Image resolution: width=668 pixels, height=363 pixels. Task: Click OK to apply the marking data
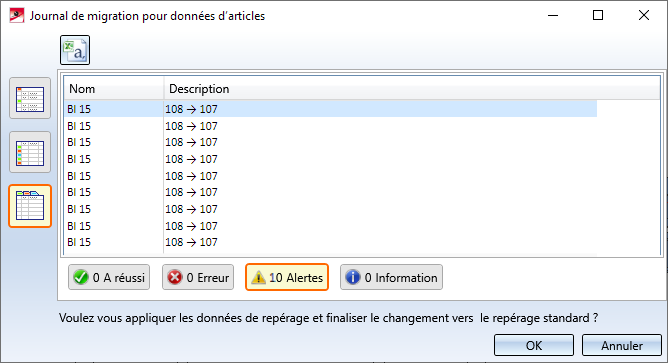(x=534, y=345)
